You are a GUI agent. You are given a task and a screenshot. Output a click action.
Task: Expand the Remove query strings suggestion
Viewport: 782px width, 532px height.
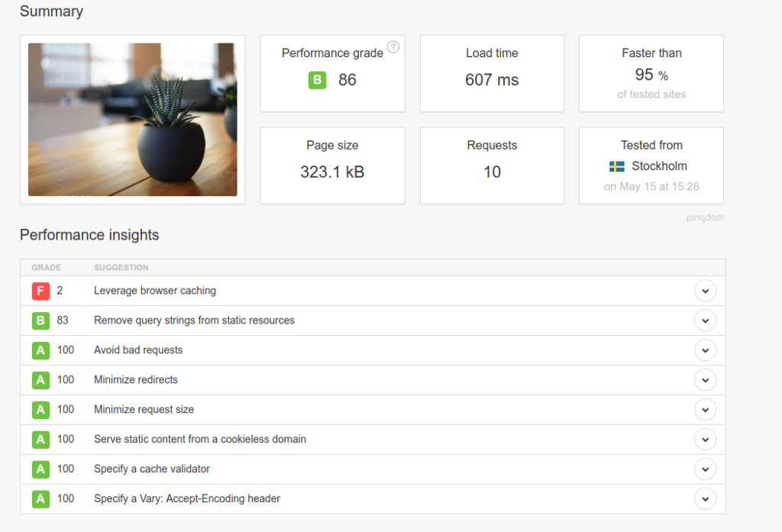click(705, 321)
